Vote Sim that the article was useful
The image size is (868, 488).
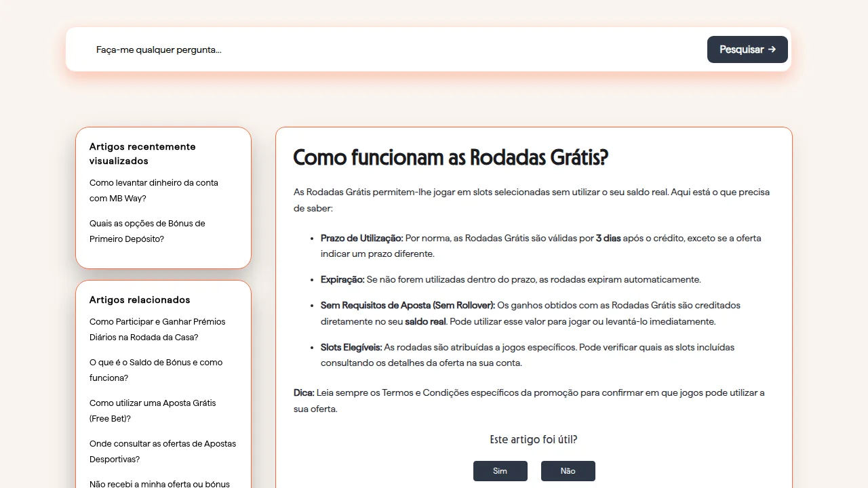coord(500,471)
